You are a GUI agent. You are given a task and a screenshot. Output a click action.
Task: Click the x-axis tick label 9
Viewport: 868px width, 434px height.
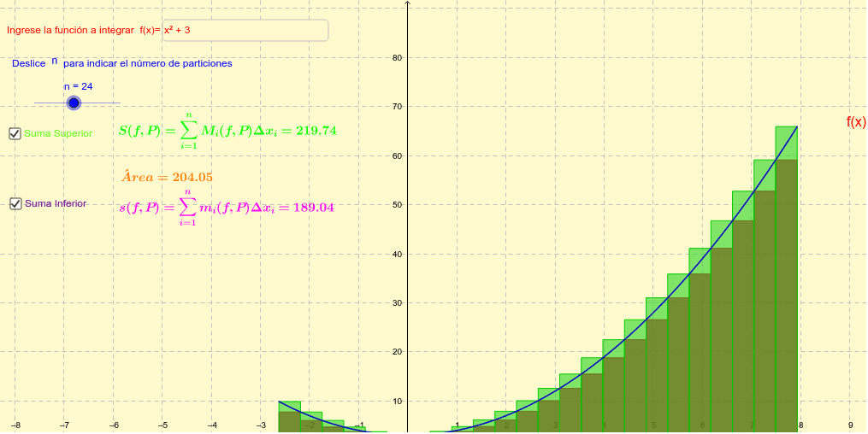[850, 425]
